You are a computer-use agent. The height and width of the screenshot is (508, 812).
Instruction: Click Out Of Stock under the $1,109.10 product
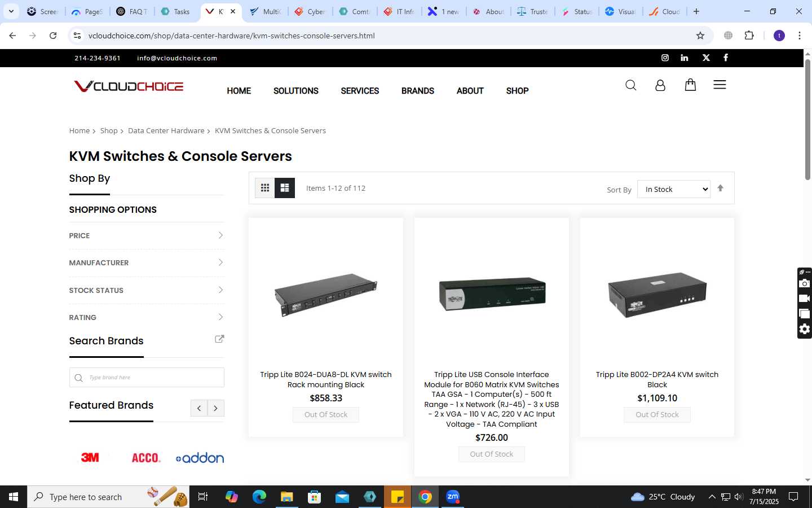[x=657, y=415]
